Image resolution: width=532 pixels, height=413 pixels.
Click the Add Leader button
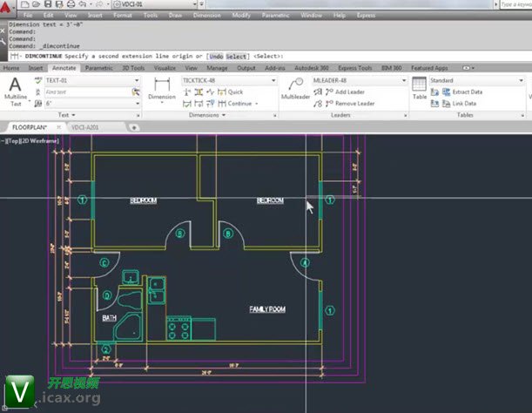[348, 91]
